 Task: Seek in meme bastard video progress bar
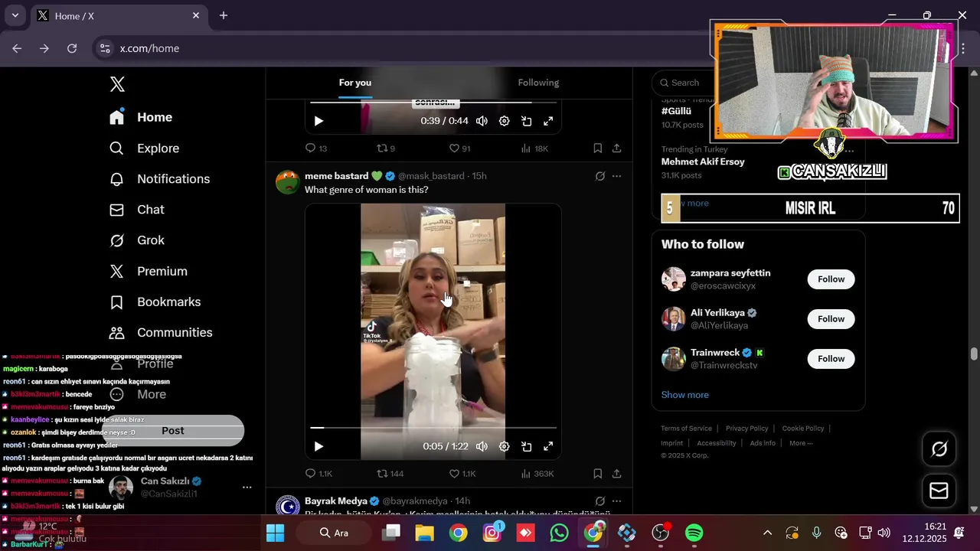click(x=433, y=428)
